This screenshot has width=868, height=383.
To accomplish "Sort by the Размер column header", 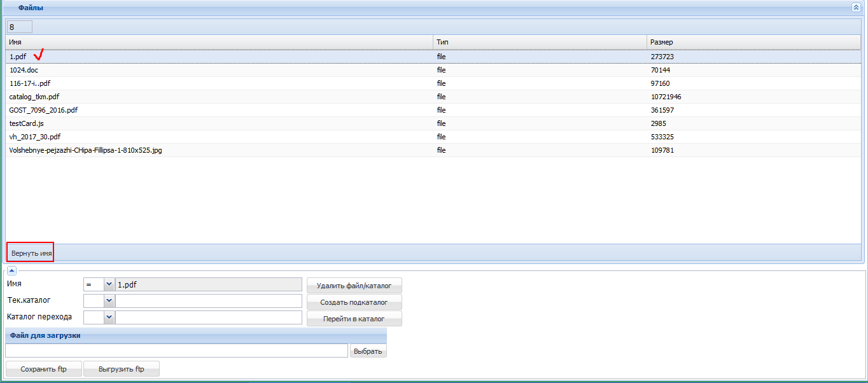I will click(753, 42).
